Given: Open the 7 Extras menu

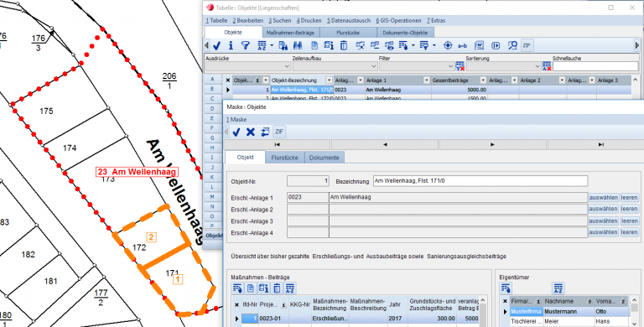Looking at the screenshot, I should click(436, 20).
